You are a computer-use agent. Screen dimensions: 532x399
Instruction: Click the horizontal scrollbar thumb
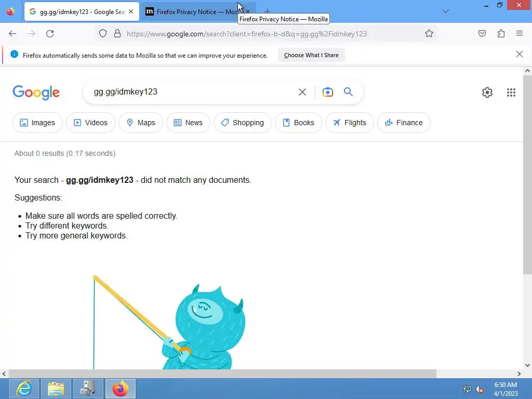(222, 374)
